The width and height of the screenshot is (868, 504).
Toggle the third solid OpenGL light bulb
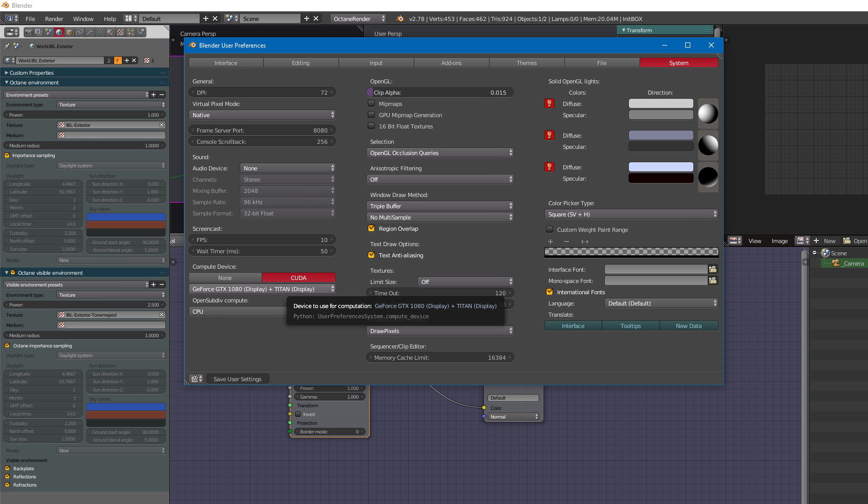coord(549,167)
